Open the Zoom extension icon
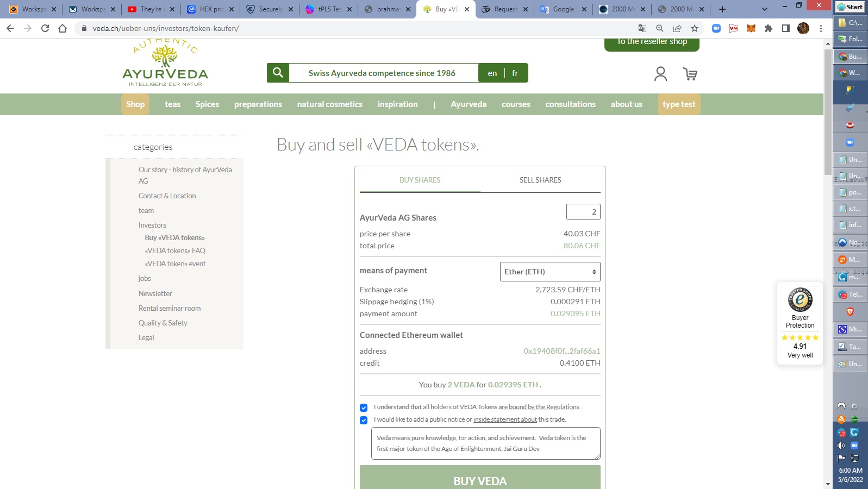Image resolution: width=868 pixels, height=489 pixels. (716, 28)
